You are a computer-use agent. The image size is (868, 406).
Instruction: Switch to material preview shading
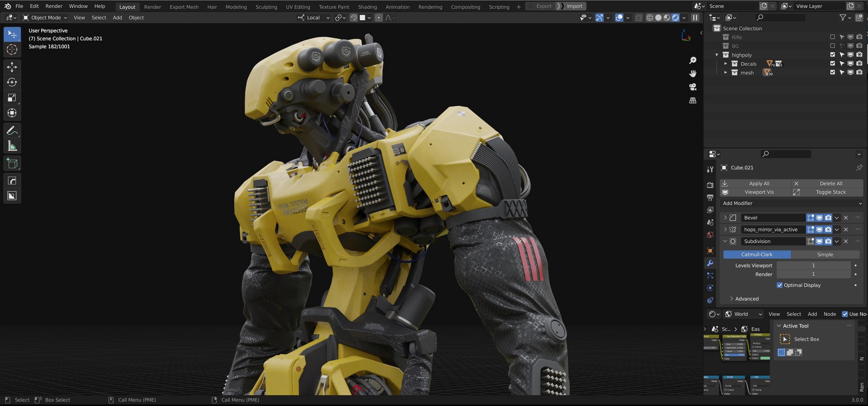[x=667, y=18]
